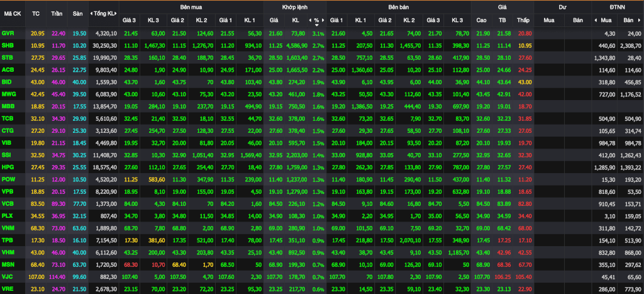This screenshot has height=294, width=644.
Task: Open the VIB stock symbol
Action: (6, 143)
